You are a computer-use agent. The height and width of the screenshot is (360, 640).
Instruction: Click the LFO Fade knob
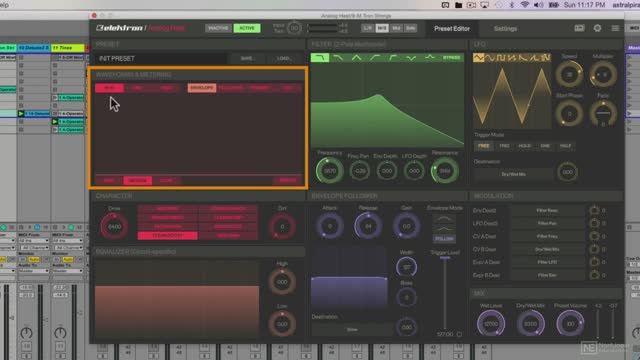click(x=603, y=113)
